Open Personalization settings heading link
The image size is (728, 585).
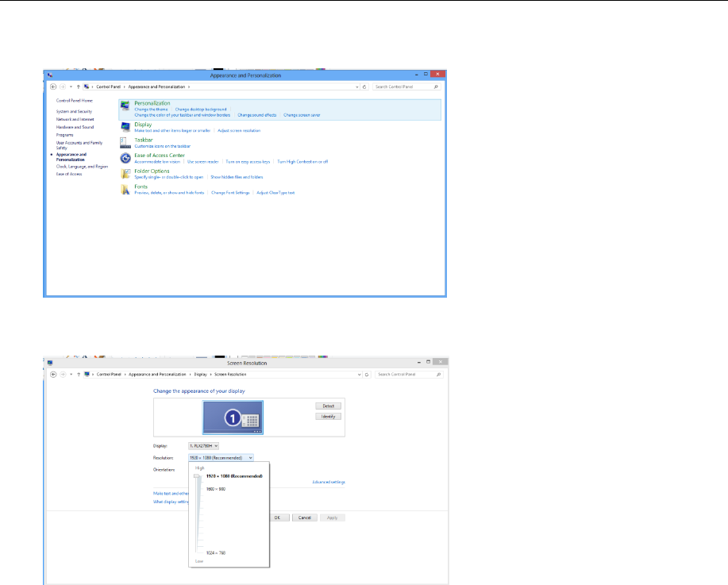pos(152,103)
